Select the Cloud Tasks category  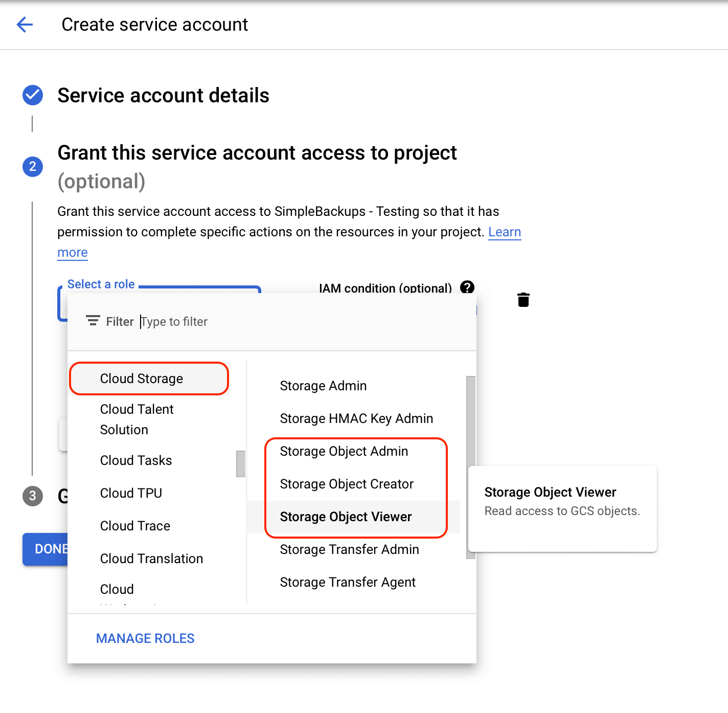[135, 460]
